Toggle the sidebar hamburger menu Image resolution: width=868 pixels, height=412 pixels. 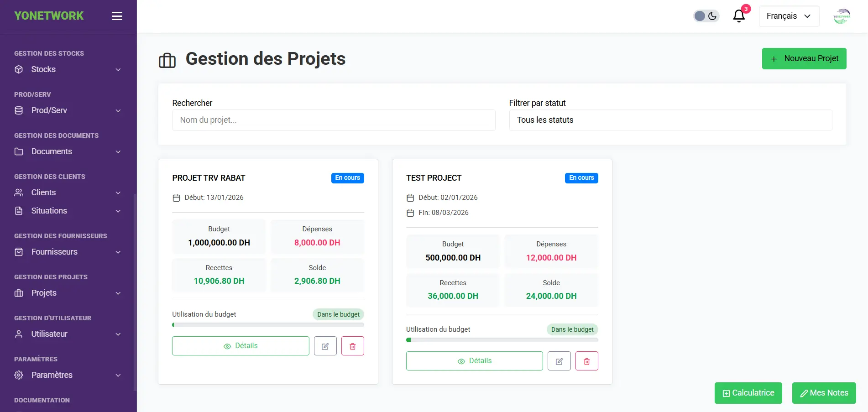pyautogui.click(x=117, y=16)
